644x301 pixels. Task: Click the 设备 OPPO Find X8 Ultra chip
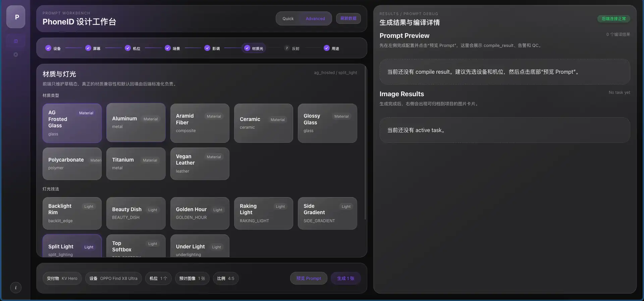[x=113, y=278]
